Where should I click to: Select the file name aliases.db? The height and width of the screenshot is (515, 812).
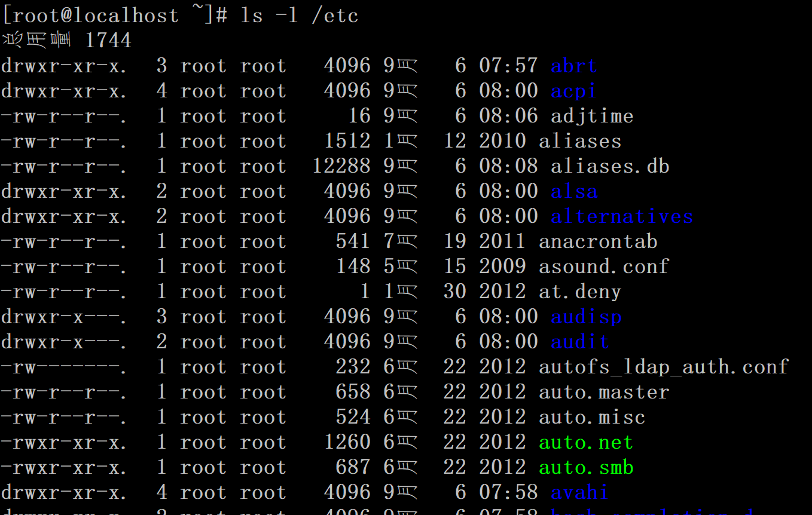tap(610, 166)
